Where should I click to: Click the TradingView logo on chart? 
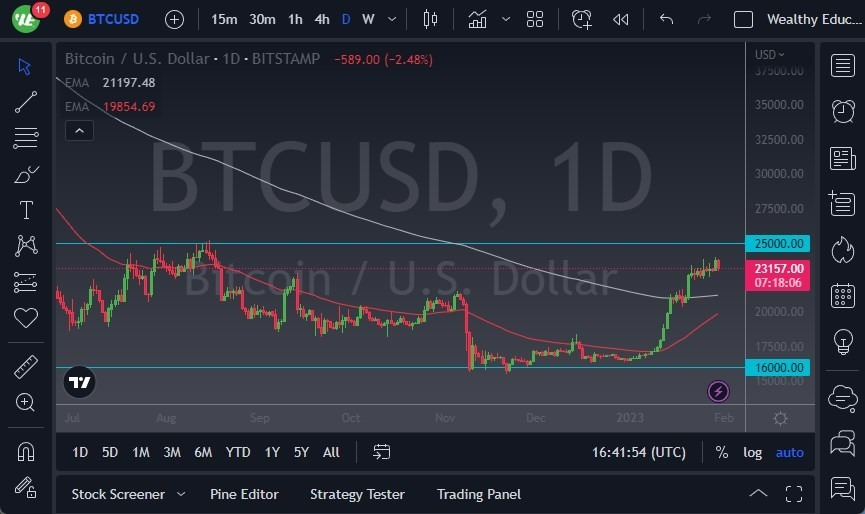(79, 382)
